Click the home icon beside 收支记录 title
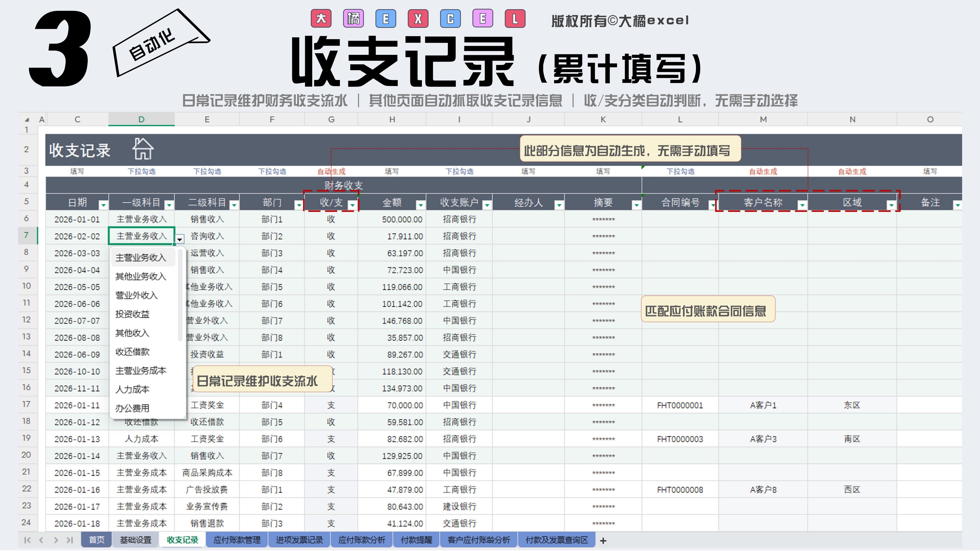 point(143,149)
